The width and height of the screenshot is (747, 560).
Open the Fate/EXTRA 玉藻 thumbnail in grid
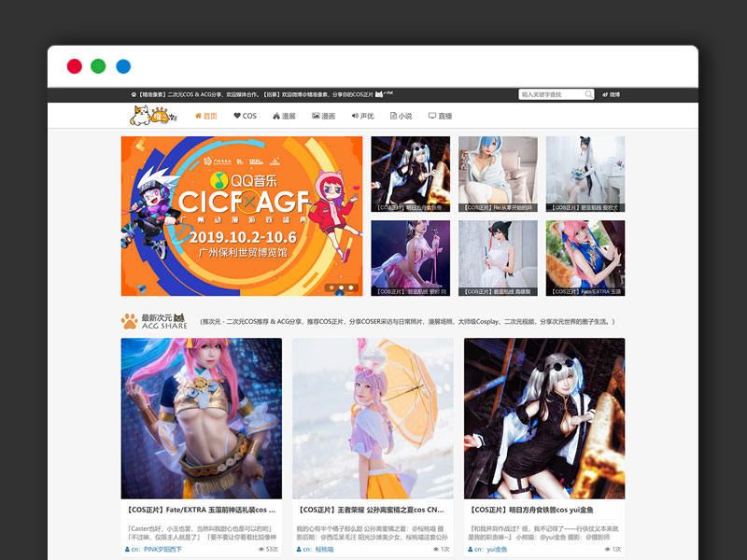[585, 258]
